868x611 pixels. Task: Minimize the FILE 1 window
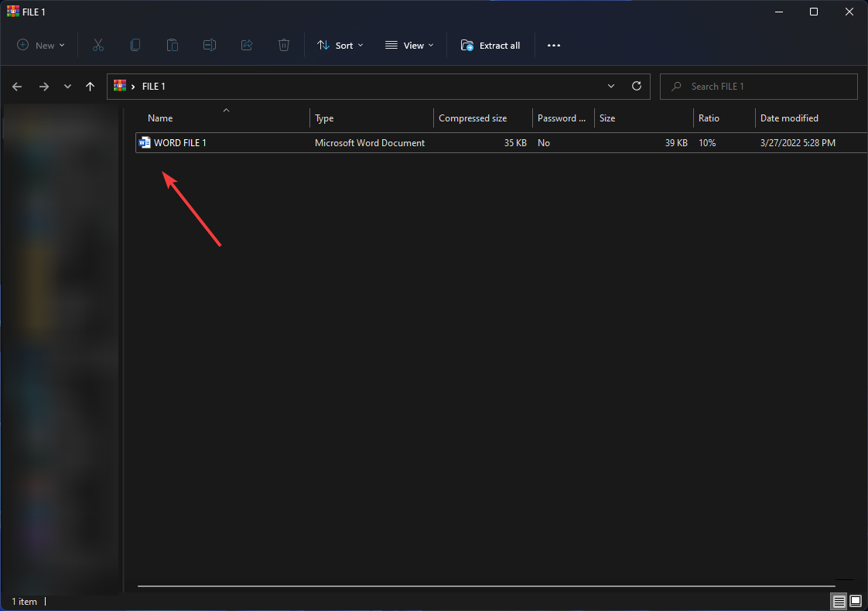point(779,12)
